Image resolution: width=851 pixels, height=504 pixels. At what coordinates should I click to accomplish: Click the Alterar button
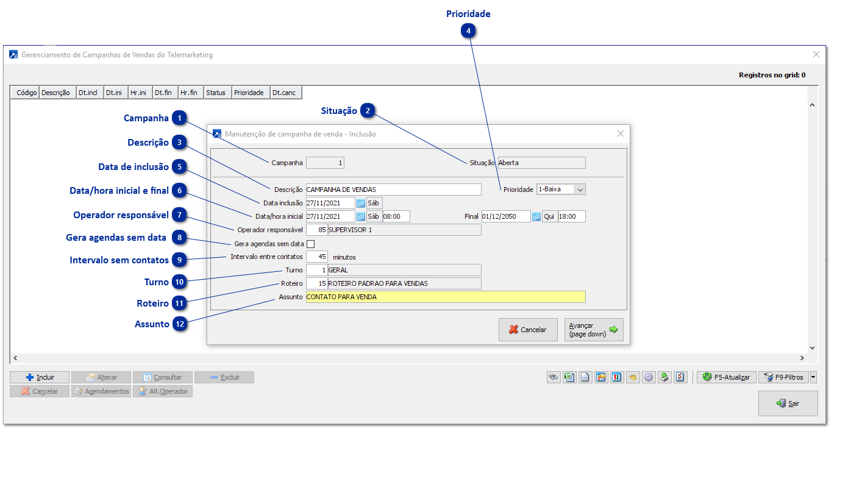[101, 377]
